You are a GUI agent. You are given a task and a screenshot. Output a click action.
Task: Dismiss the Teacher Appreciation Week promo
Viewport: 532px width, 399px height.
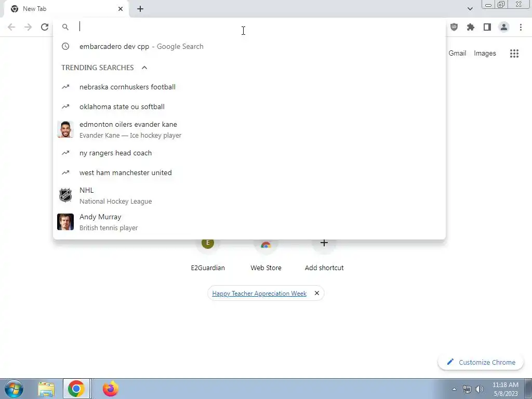(317, 293)
